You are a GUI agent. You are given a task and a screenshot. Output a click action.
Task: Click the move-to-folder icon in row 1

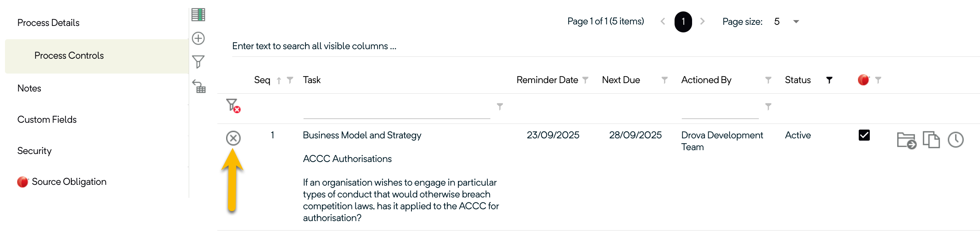[x=906, y=140]
